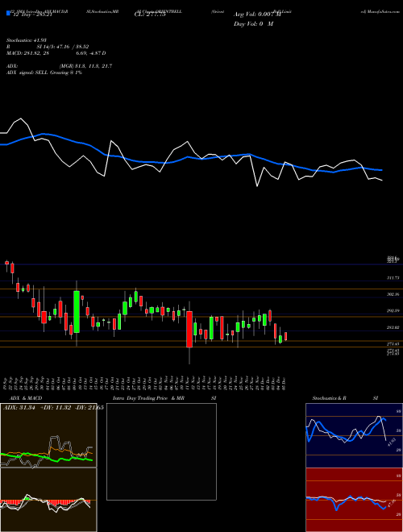Click the tallest green candlestick in price chart

point(77,311)
